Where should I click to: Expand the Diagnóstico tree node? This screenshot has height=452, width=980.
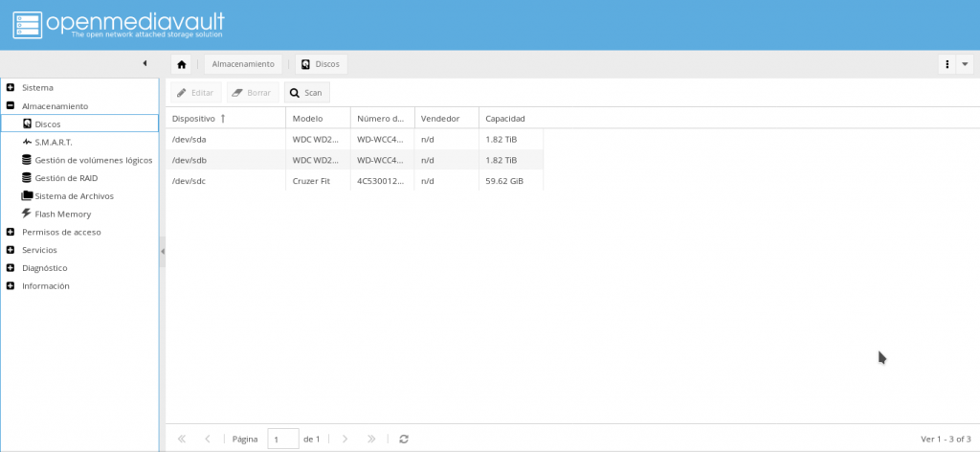(10, 267)
